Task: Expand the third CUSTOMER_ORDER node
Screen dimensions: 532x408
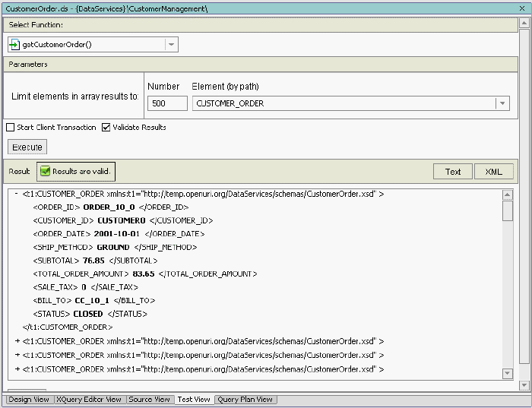Action: coord(17,355)
